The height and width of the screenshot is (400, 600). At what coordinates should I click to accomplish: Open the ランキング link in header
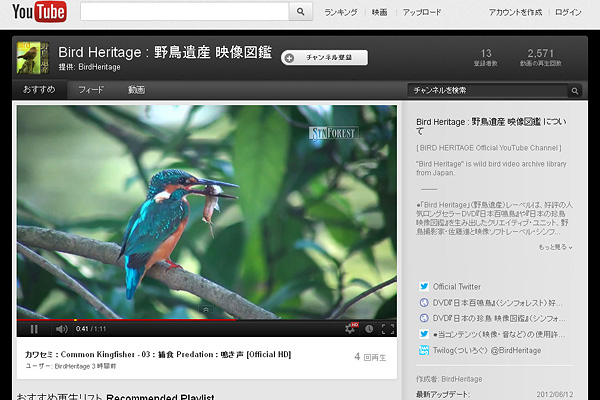click(340, 12)
